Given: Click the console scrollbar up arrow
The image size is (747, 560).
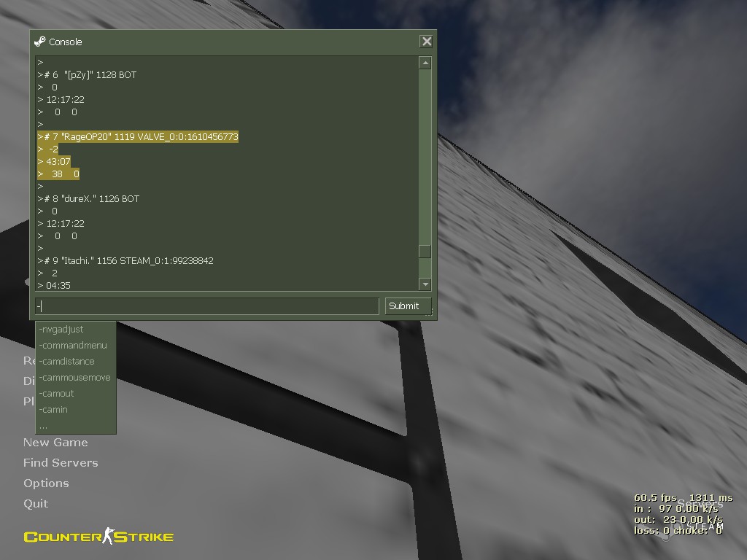Looking at the screenshot, I should [x=425, y=63].
